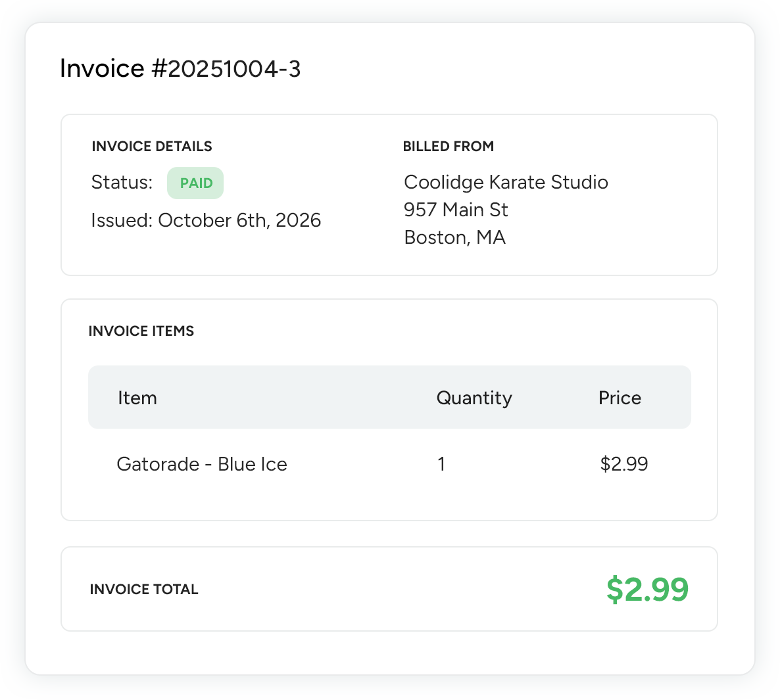
Task: Select the Coolidge Karate Studio business name
Action: pos(505,182)
